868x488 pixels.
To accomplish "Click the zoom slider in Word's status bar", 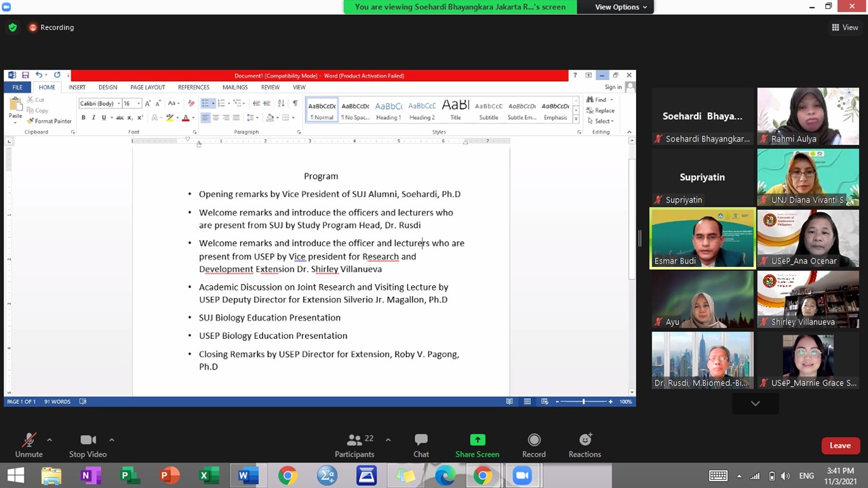I will tap(583, 401).
